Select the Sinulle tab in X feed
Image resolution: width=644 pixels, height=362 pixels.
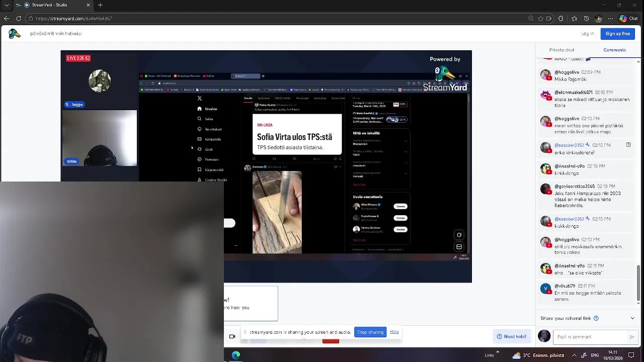pos(248,98)
